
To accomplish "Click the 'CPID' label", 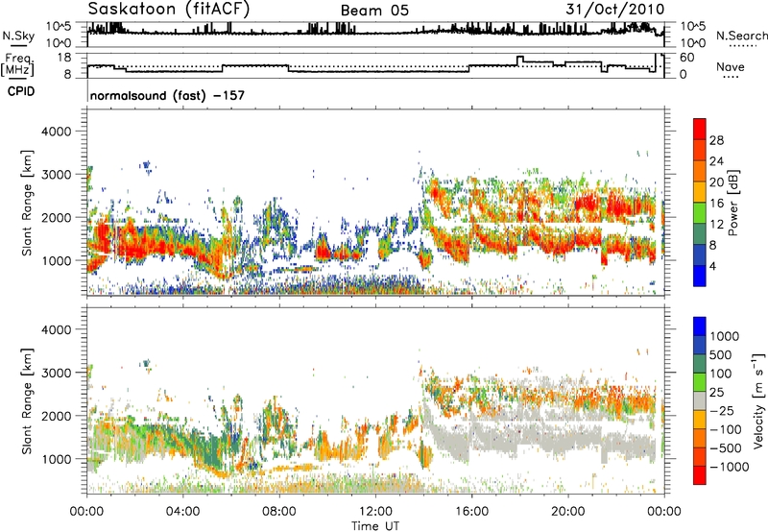I will 21,91.
